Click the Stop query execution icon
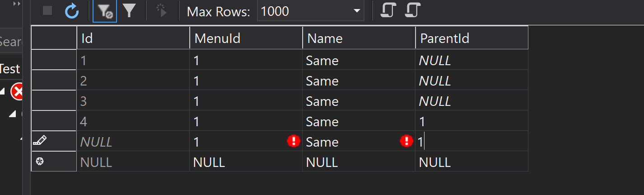The height and width of the screenshot is (195, 644). [x=47, y=11]
